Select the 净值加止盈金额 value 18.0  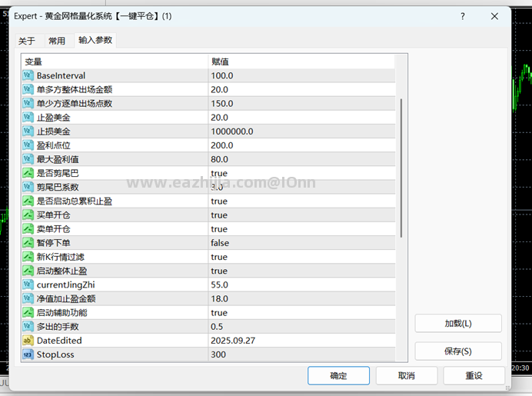[x=220, y=298]
